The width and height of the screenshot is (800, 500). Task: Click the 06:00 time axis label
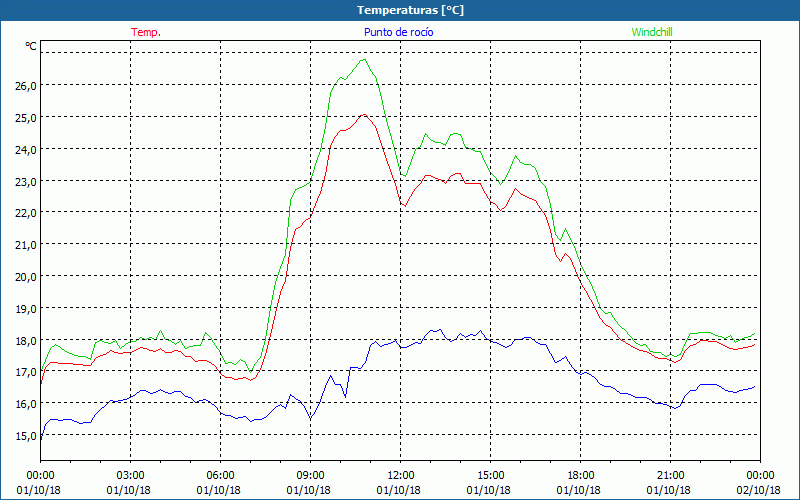pos(220,476)
